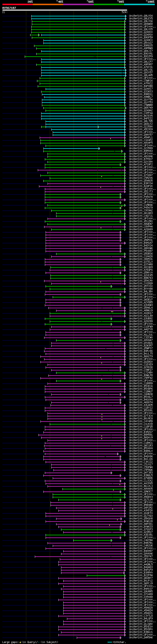The image size is (157, 644).
Task: Click the UniRef100_A5C9S9 entry
Action: [x=141, y=129]
